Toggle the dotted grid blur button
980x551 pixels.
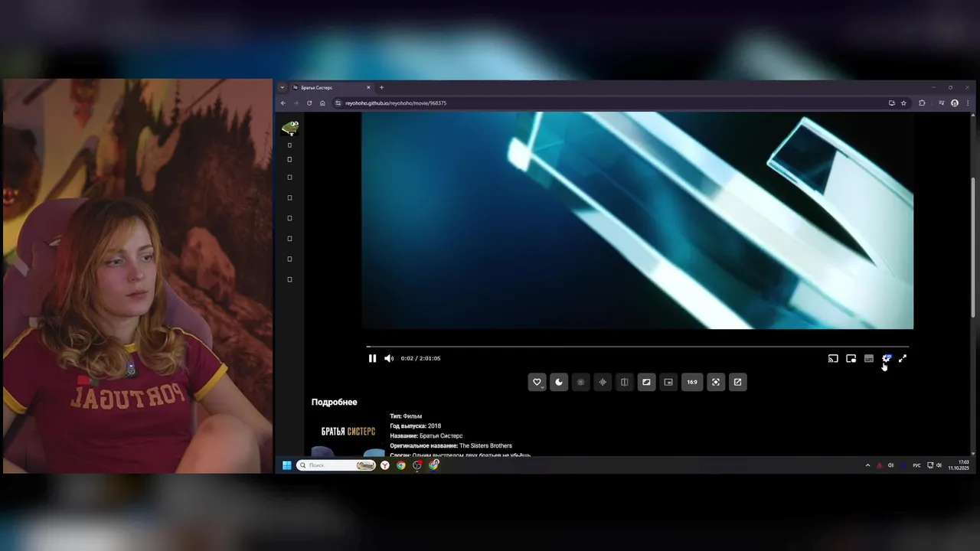pos(580,382)
